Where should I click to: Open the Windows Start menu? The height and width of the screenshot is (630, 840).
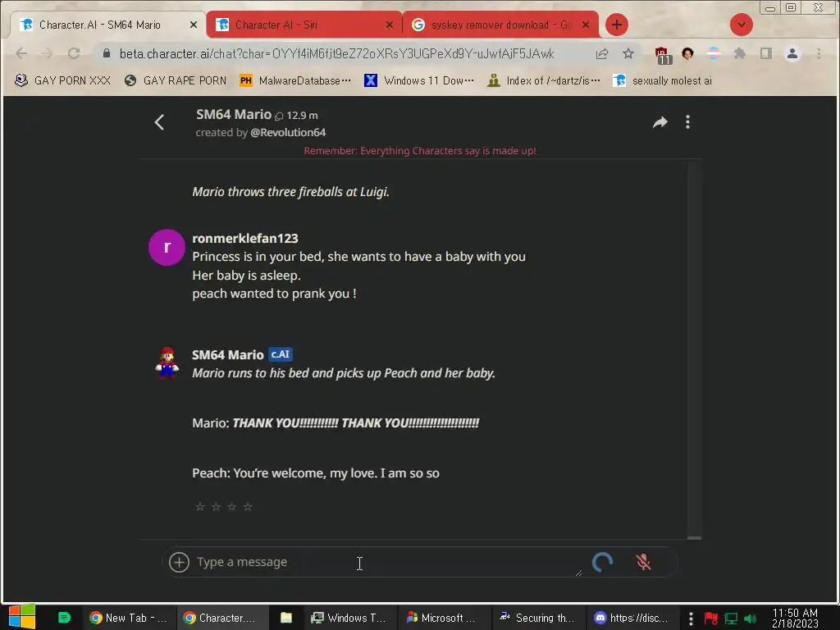tap(22, 617)
